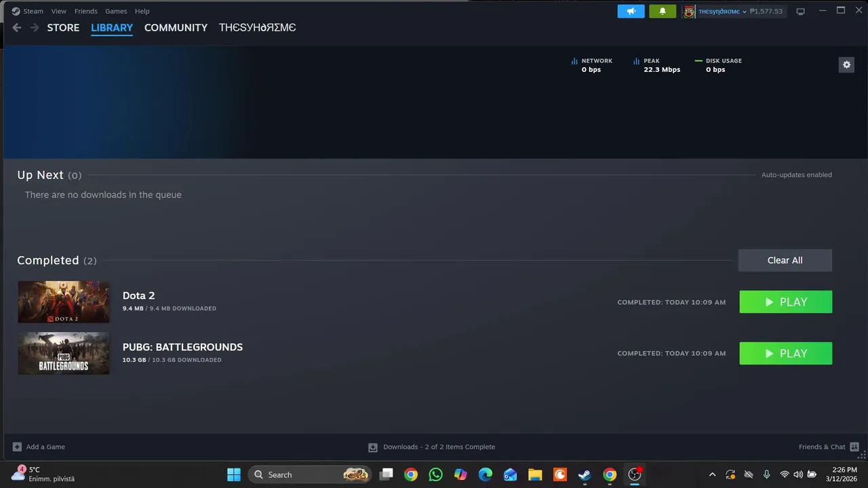Play PUBG: BATTLEGROUNDS
Viewport: 868px width, 488px height.
click(x=785, y=353)
